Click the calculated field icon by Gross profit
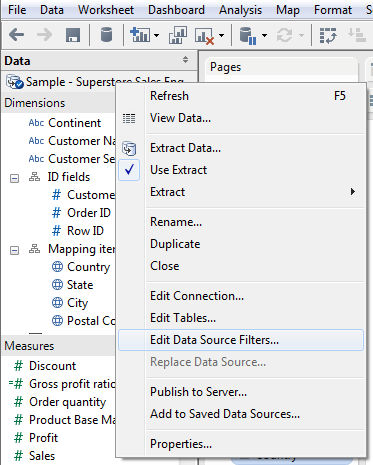373x465 pixels. (x=16, y=384)
